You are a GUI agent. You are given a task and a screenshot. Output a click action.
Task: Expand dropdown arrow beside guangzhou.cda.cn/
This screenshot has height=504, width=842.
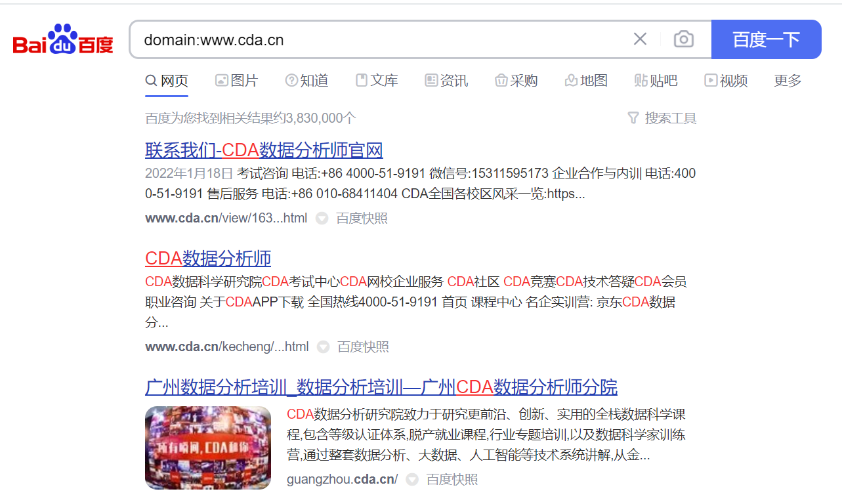pyautogui.click(x=412, y=480)
